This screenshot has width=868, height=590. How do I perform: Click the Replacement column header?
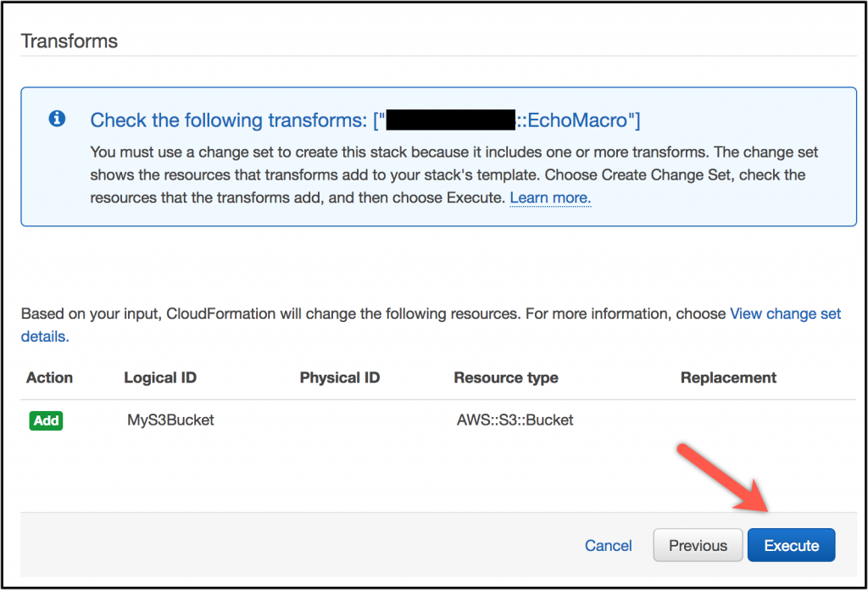[728, 377]
